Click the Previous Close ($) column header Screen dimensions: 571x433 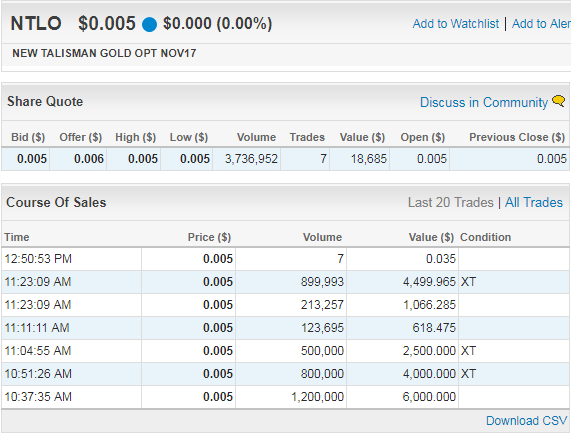[517, 137]
